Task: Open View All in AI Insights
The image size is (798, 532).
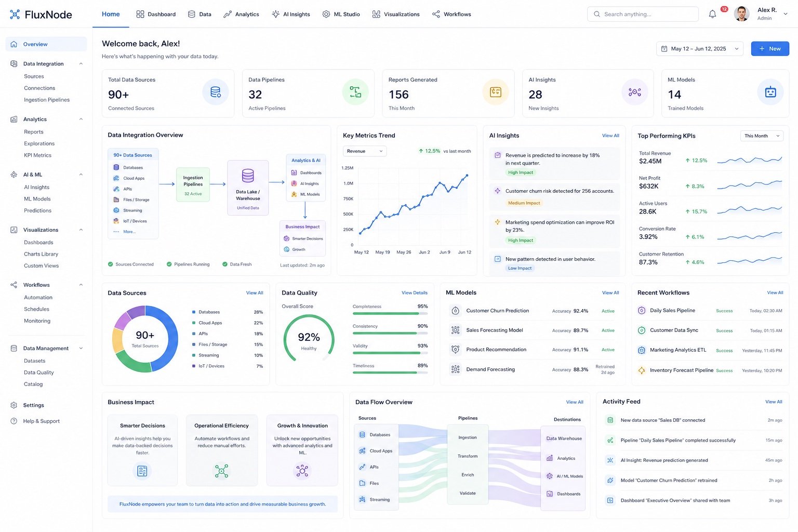Action: (610, 136)
